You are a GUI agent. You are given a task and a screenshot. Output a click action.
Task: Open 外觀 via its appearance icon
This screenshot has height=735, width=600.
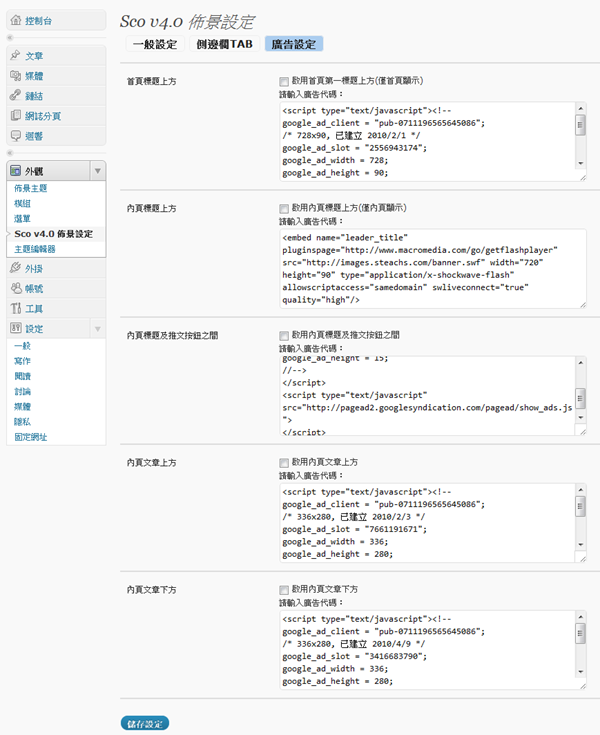pyautogui.click(x=16, y=171)
